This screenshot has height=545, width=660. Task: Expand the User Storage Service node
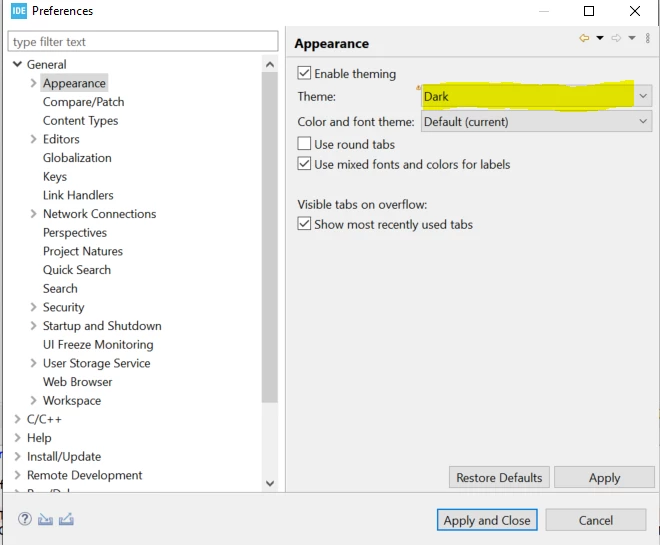click(x=33, y=363)
